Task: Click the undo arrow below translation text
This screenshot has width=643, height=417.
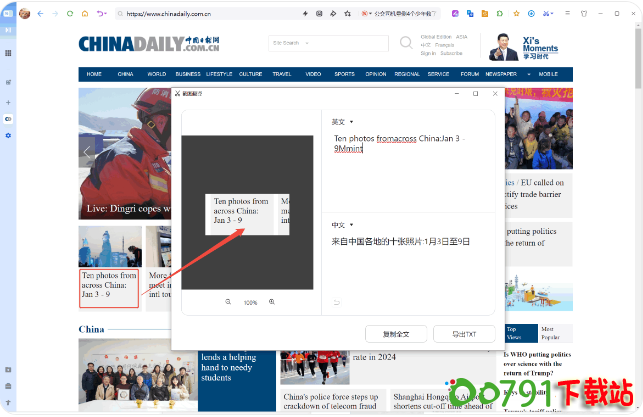Action: tap(336, 302)
